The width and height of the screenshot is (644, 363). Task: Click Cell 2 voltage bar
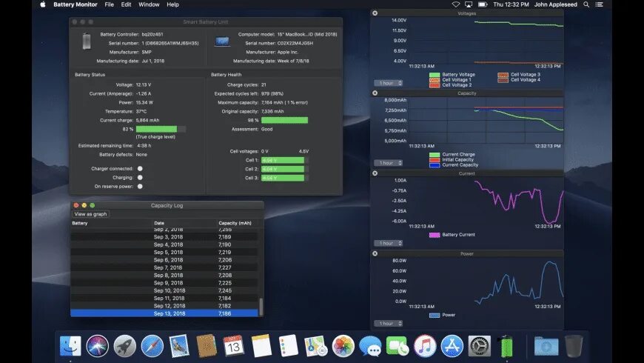click(x=285, y=169)
